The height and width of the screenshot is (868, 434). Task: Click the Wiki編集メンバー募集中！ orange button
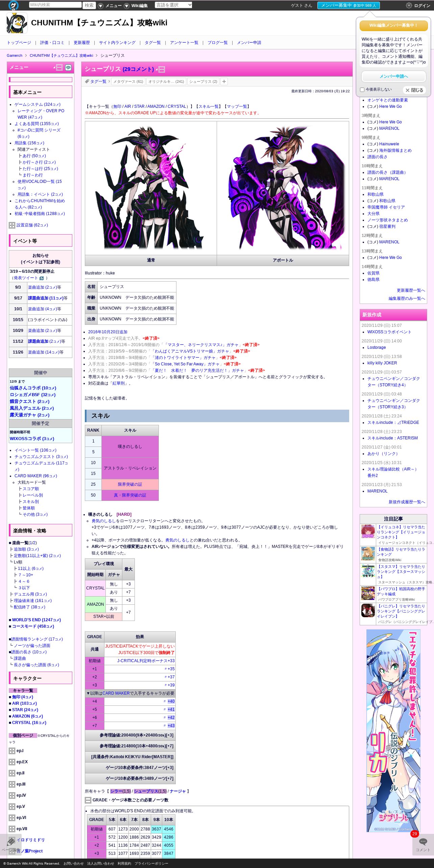(394, 26)
